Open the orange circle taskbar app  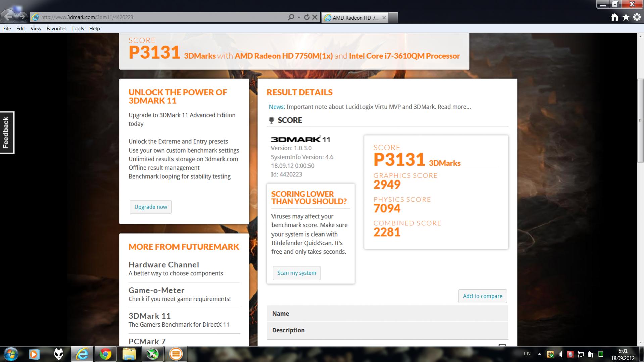pos(176,354)
